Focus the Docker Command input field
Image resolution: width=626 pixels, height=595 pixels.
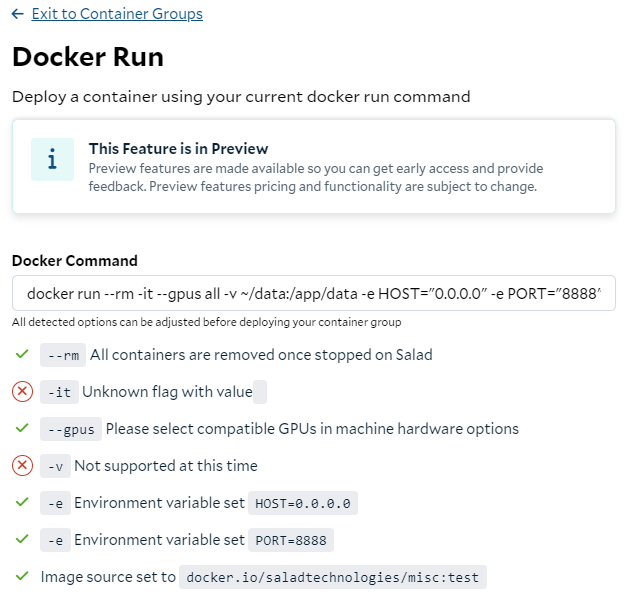click(x=313, y=293)
